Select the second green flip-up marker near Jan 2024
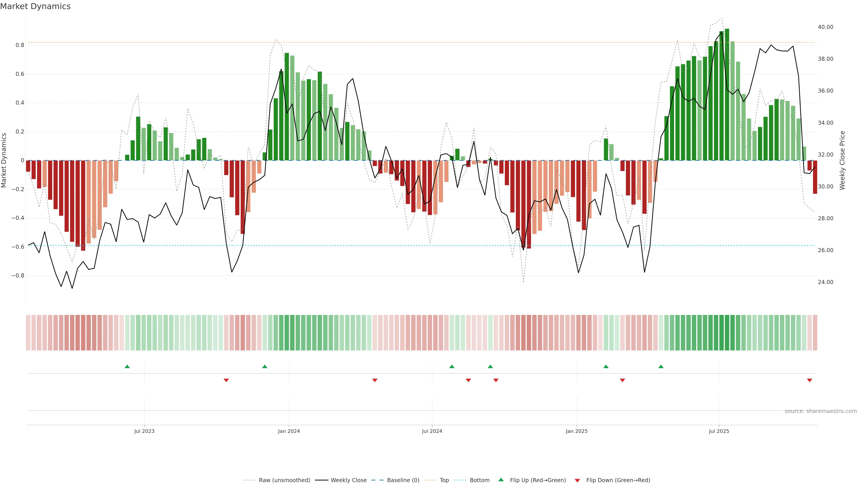868x488 pixels. pos(264,366)
